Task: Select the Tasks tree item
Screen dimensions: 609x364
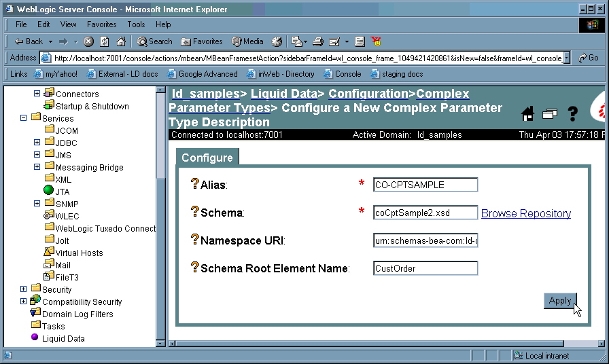Action: [53, 327]
